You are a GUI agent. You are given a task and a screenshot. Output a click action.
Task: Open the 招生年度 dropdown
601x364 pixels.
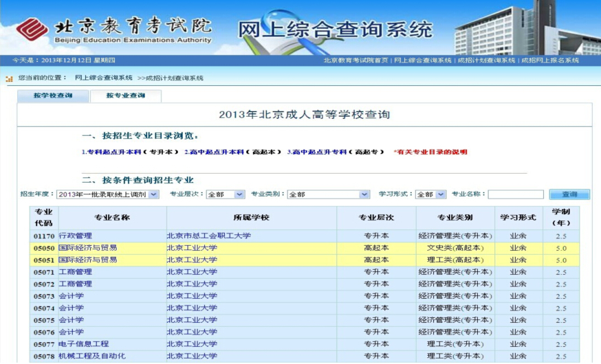[107, 194]
